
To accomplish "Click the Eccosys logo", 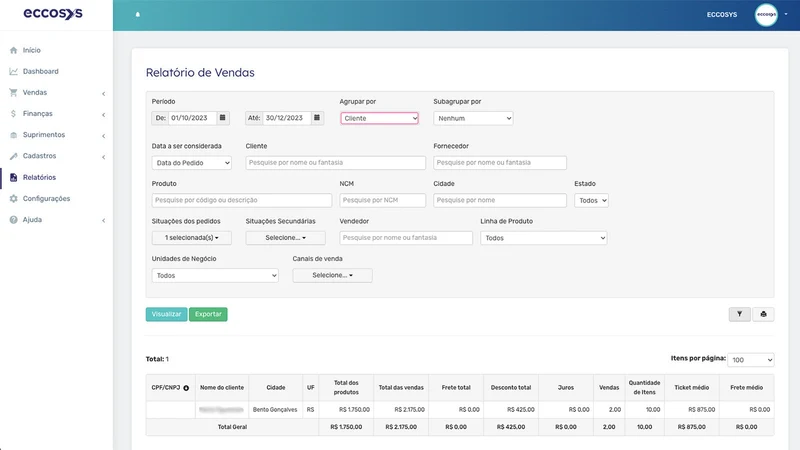I will click(53, 13).
